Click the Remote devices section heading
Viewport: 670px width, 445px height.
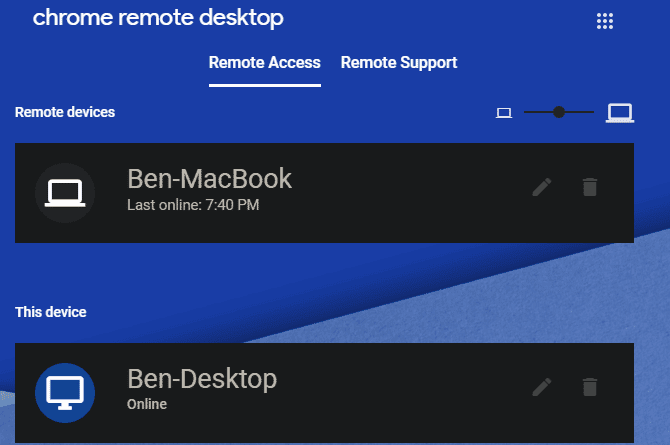coord(65,112)
